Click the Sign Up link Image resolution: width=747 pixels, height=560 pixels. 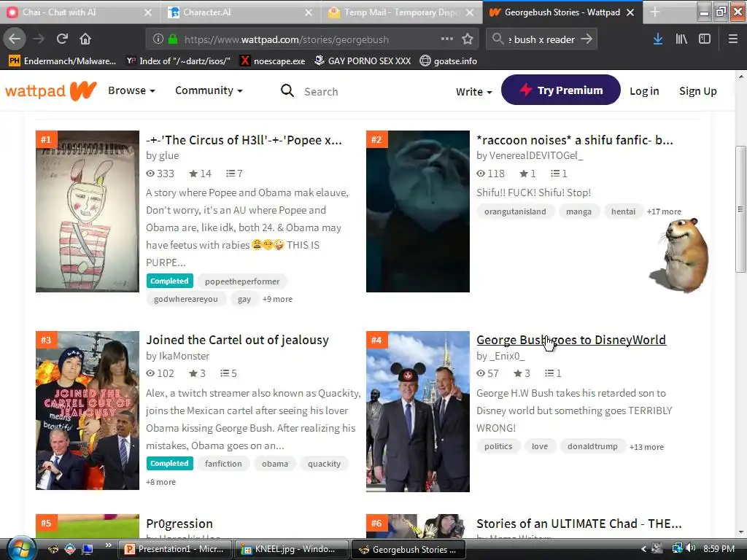click(x=698, y=91)
